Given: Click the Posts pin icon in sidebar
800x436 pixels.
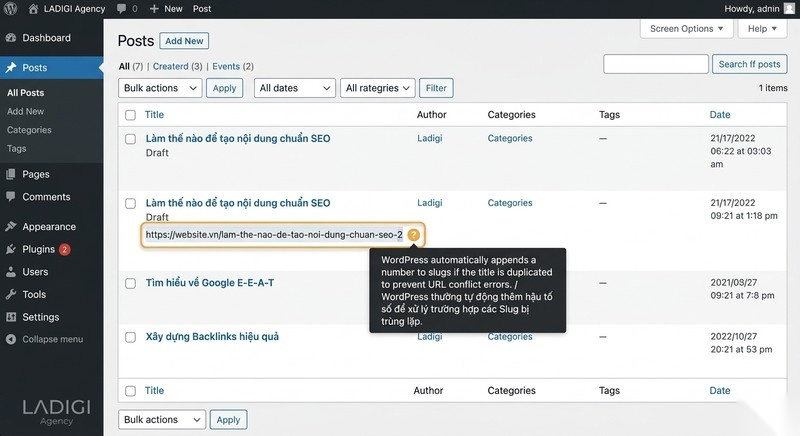Looking at the screenshot, I should 11,67.
